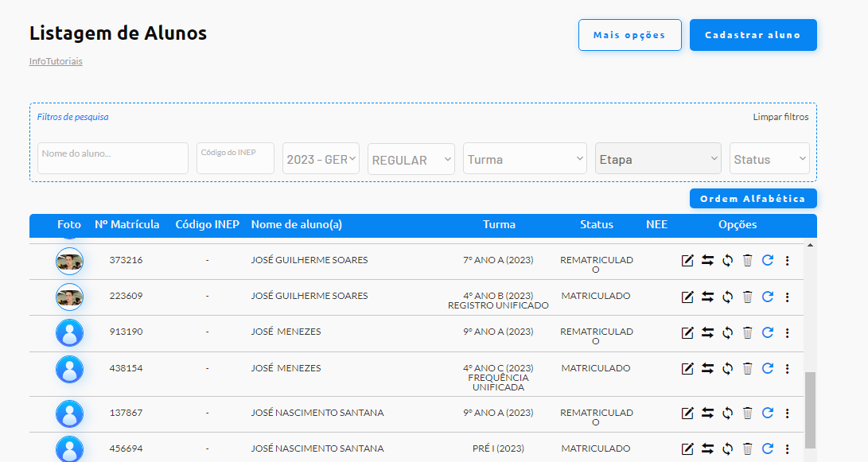Image resolution: width=868 pixels, height=462 pixels.
Task: Click black sync icon for matrícula 223609
Action: tap(727, 297)
